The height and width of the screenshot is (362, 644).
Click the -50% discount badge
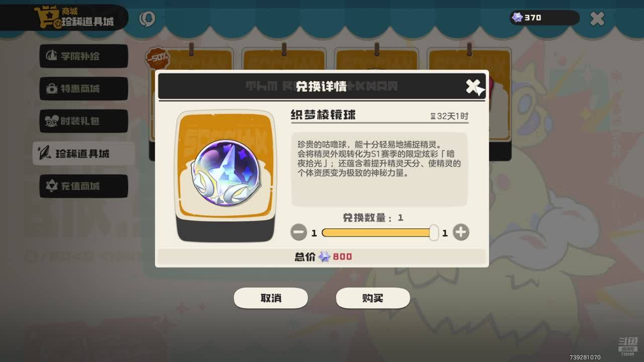click(157, 58)
